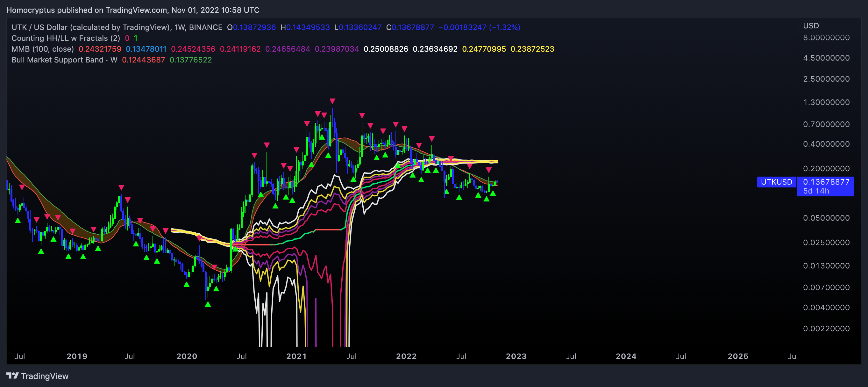The image size is (868, 387).
Task: Click the white MMB value 0.23634692
Action: (x=435, y=49)
